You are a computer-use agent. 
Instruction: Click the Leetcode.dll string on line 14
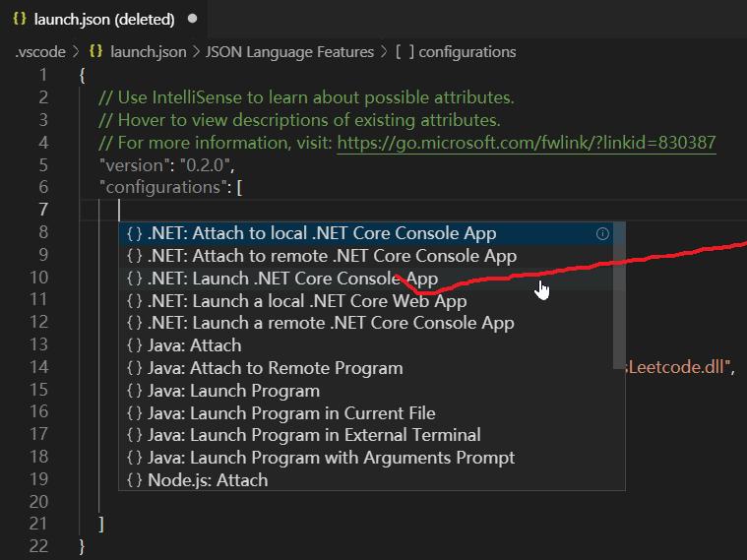680,367
